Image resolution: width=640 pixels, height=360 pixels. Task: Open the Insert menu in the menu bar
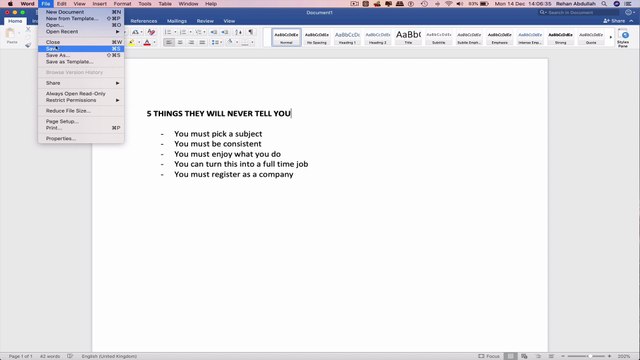click(99, 4)
